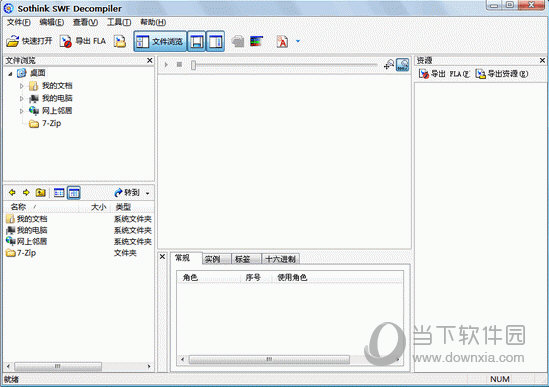Viewport: 549px width, 387px height.
Task: Open the 工具(T) menu
Action: (x=119, y=22)
